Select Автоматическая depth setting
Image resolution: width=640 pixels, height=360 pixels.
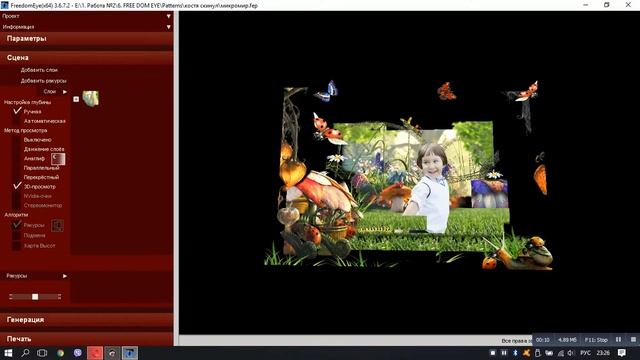coord(44,121)
